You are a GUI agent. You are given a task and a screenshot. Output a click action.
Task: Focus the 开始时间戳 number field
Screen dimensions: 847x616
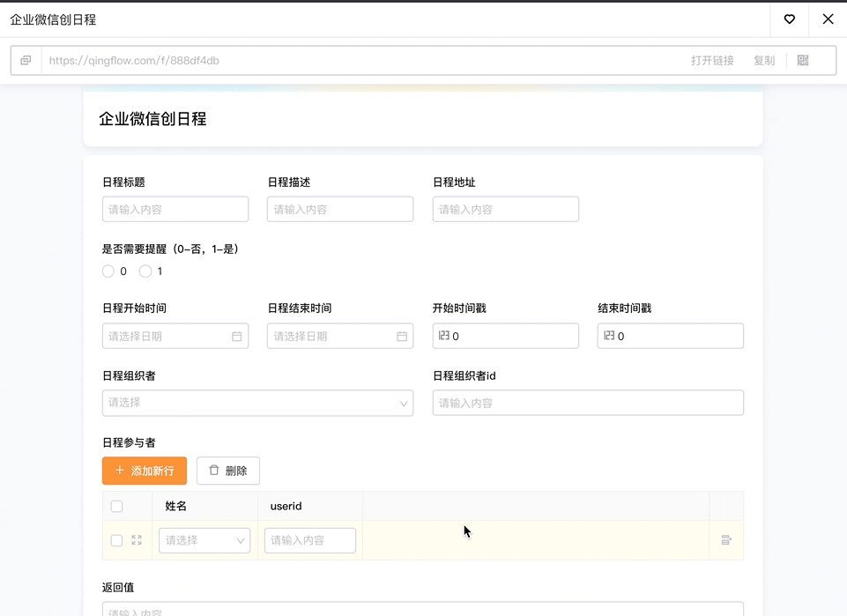click(506, 336)
